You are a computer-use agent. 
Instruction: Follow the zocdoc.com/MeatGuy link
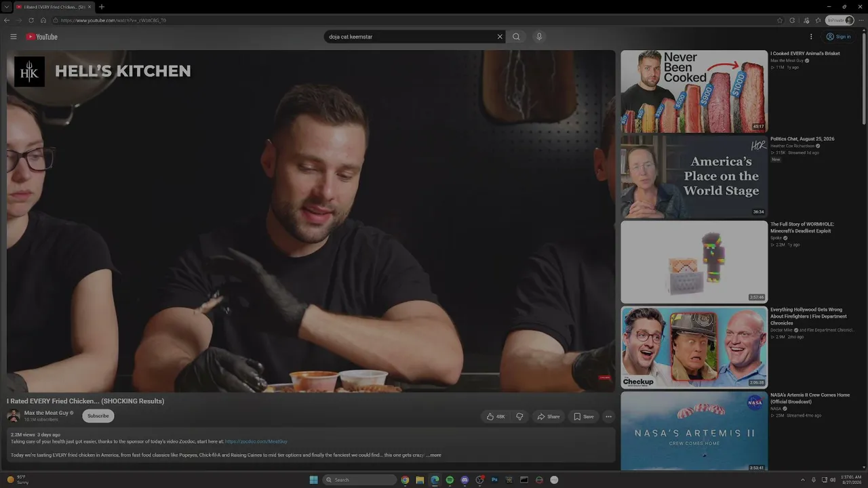pyautogui.click(x=256, y=441)
